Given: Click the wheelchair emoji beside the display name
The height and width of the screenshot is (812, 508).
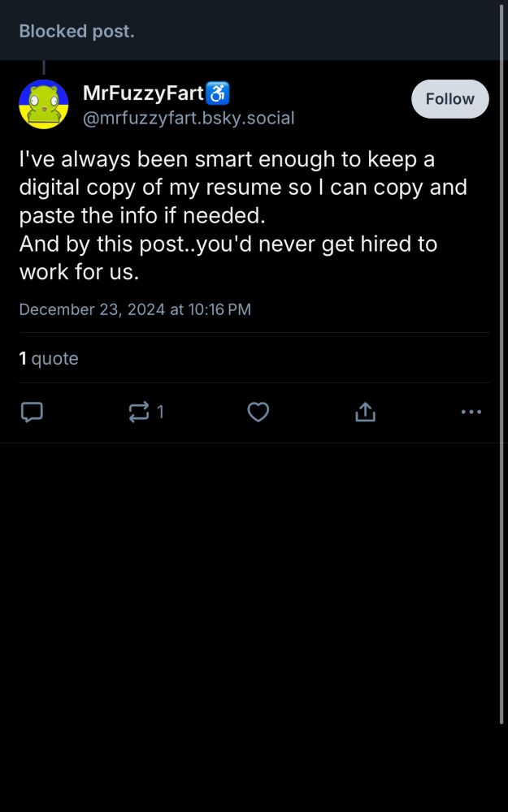Looking at the screenshot, I should pos(218,93).
